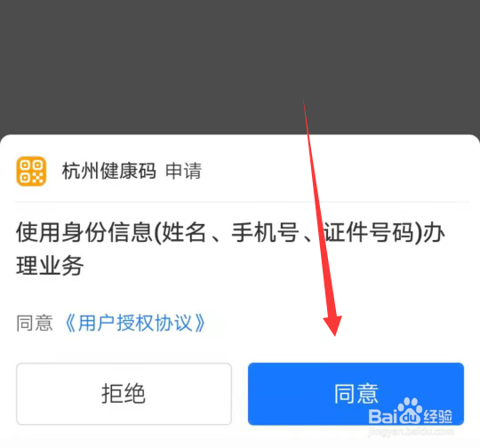Click the divider line below header

pos(242,202)
